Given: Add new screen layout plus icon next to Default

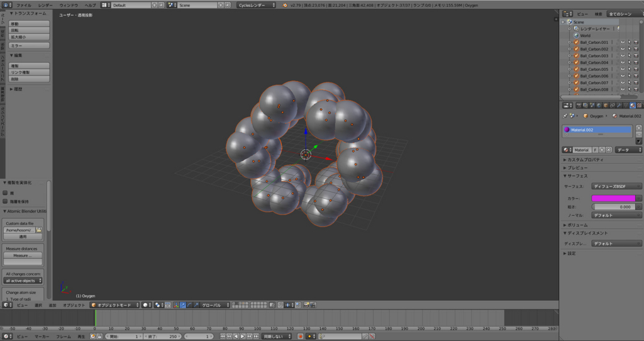Looking at the screenshot, I should point(155,5).
